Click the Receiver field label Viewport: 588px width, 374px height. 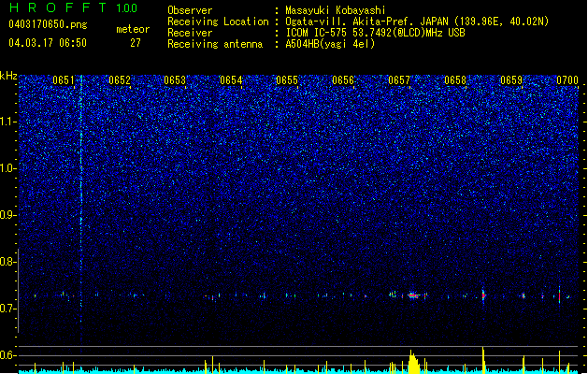190,33
